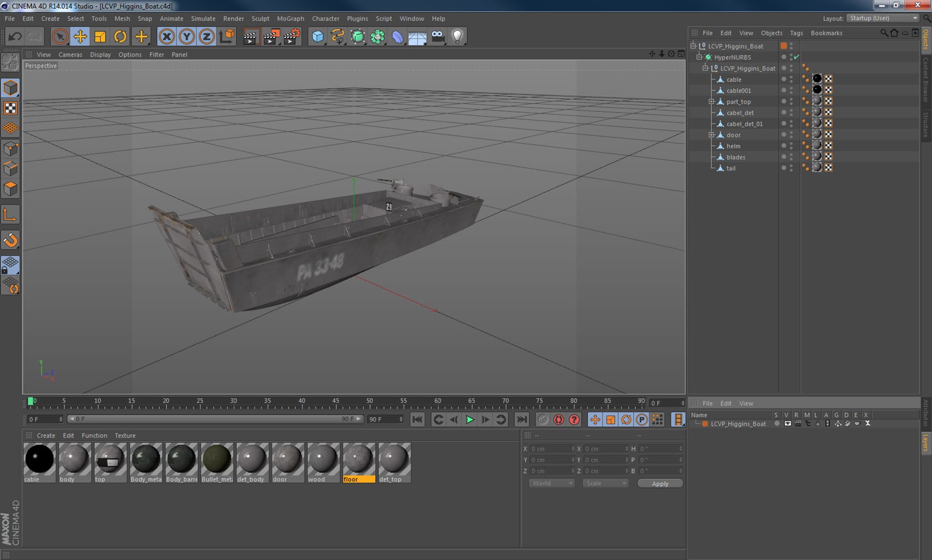Open material manager Texture menu
This screenshot has width=932, height=560.
pyautogui.click(x=125, y=436)
